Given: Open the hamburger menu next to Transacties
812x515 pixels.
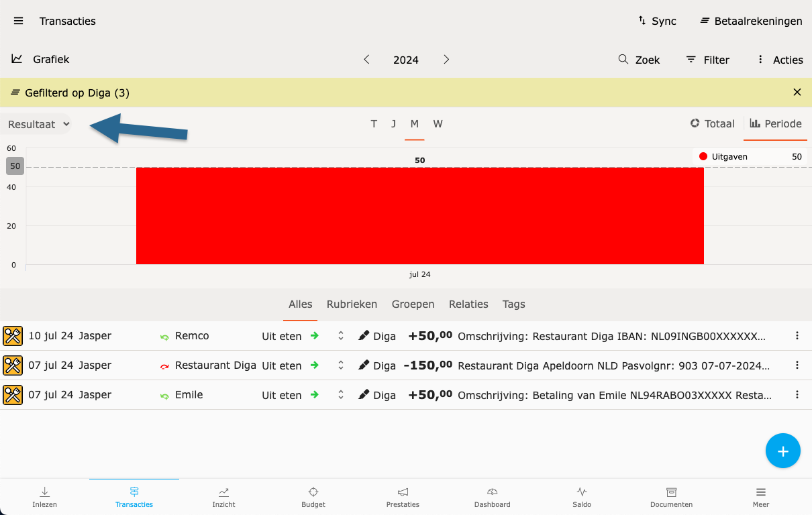Looking at the screenshot, I should tap(19, 21).
